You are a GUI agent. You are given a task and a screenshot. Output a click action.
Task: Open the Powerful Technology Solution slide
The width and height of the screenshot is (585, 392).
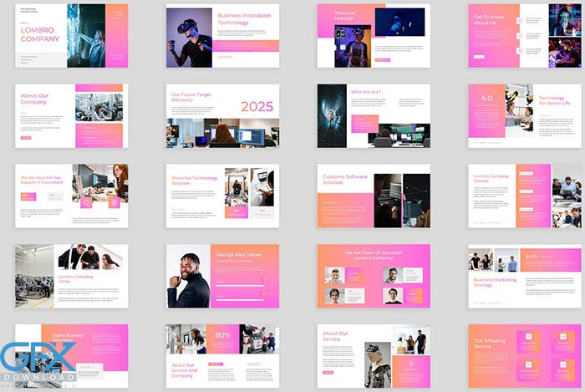coord(222,196)
